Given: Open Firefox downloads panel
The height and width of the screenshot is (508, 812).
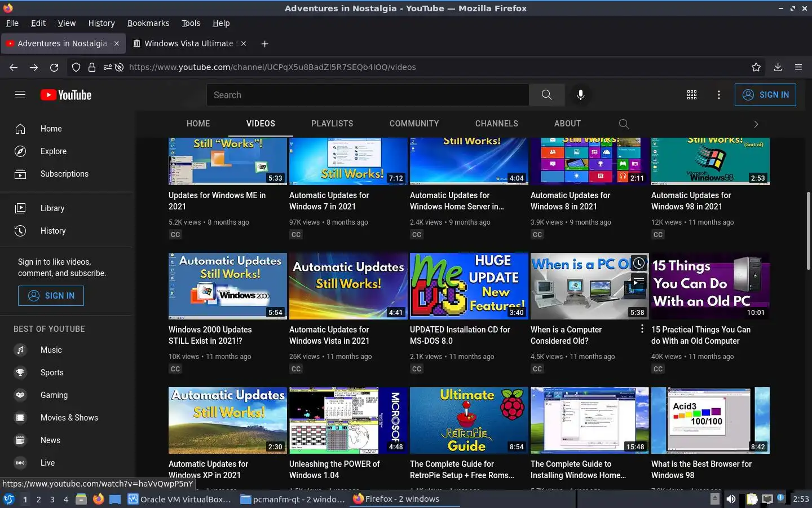Looking at the screenshot, I should [778, 67].
